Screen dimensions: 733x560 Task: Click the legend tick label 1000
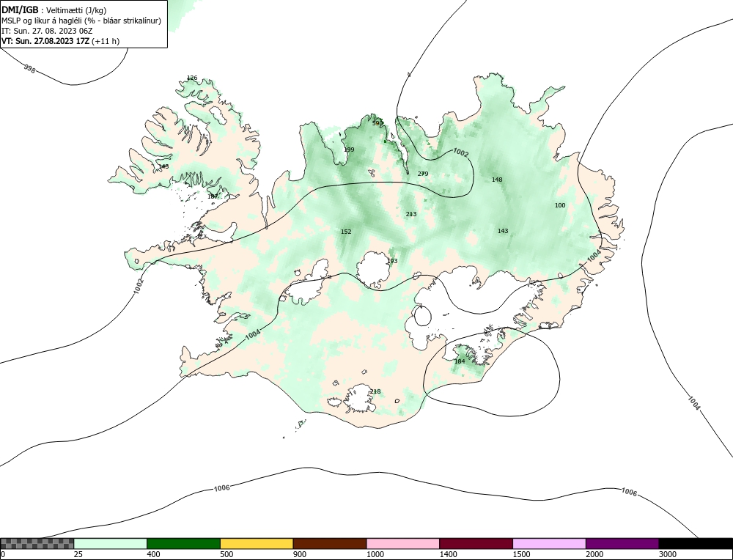[x=375, y=554]
